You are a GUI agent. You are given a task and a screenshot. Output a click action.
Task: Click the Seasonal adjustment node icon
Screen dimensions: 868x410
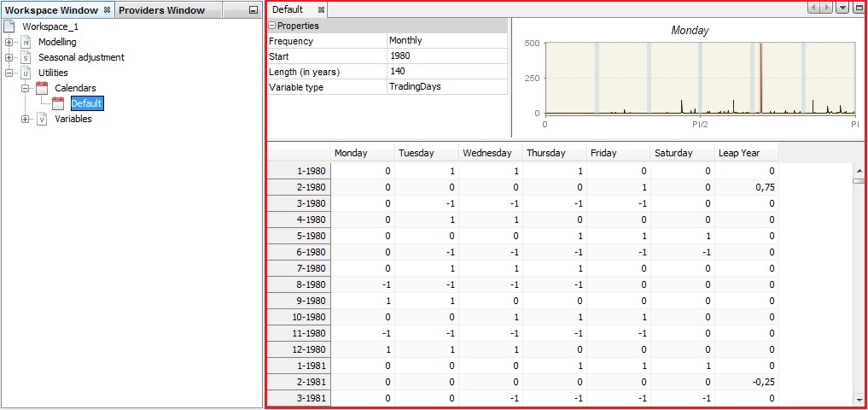(26, 57)
